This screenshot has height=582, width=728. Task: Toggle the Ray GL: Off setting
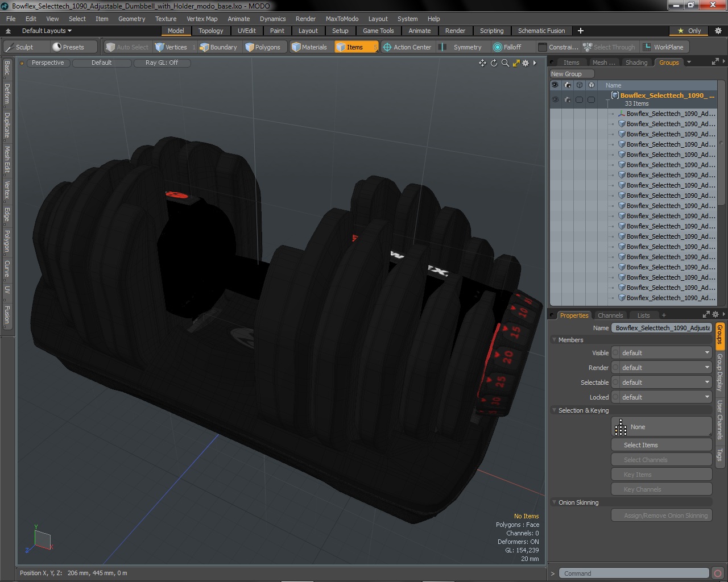tap(162, 63)
